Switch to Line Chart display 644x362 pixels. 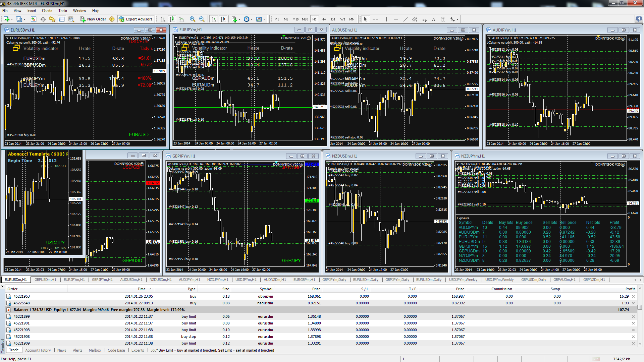click(x=181, y=19)
